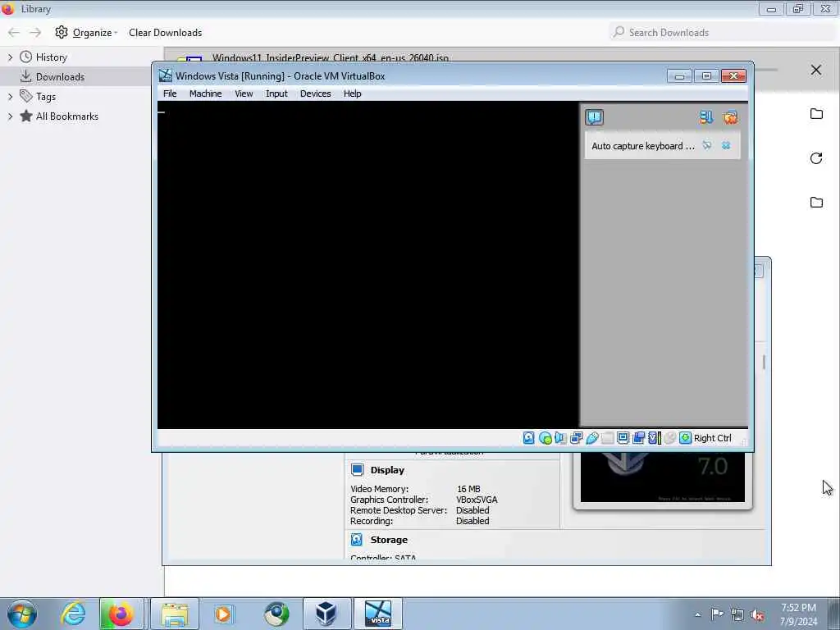Click the optical drive status icon
840x630 pixels.
click(546, 438)
